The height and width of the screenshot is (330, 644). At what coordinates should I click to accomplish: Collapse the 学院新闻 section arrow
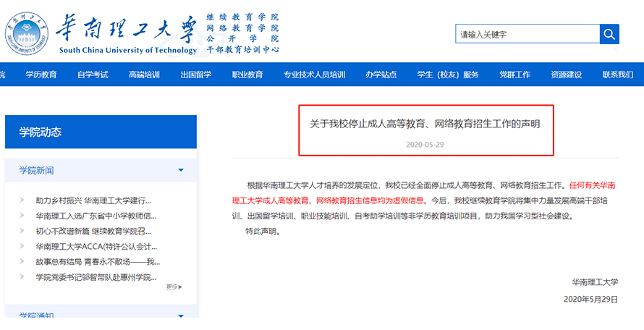point(181,170)
